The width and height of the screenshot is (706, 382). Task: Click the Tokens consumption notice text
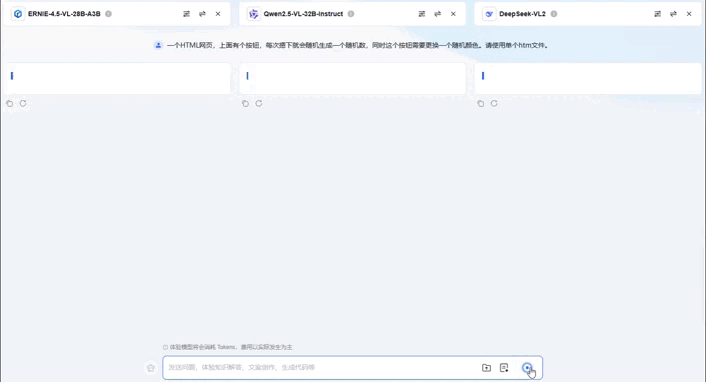click(x=231, y=347)
